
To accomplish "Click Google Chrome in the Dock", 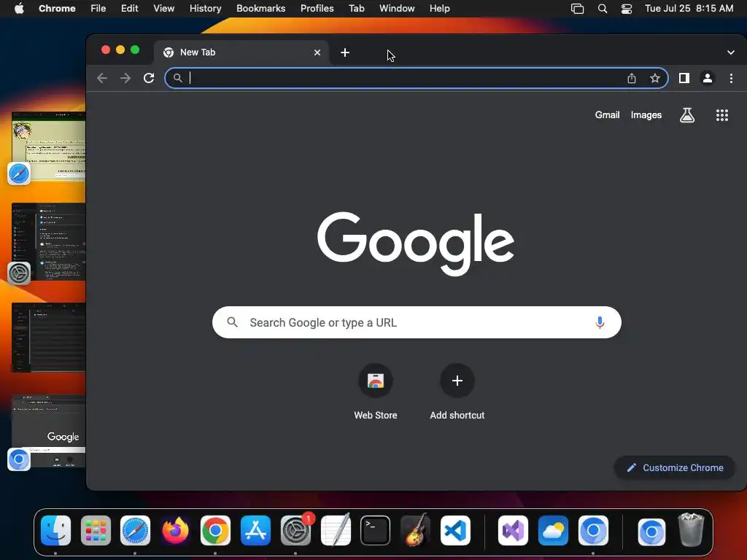I will point(215,531).
